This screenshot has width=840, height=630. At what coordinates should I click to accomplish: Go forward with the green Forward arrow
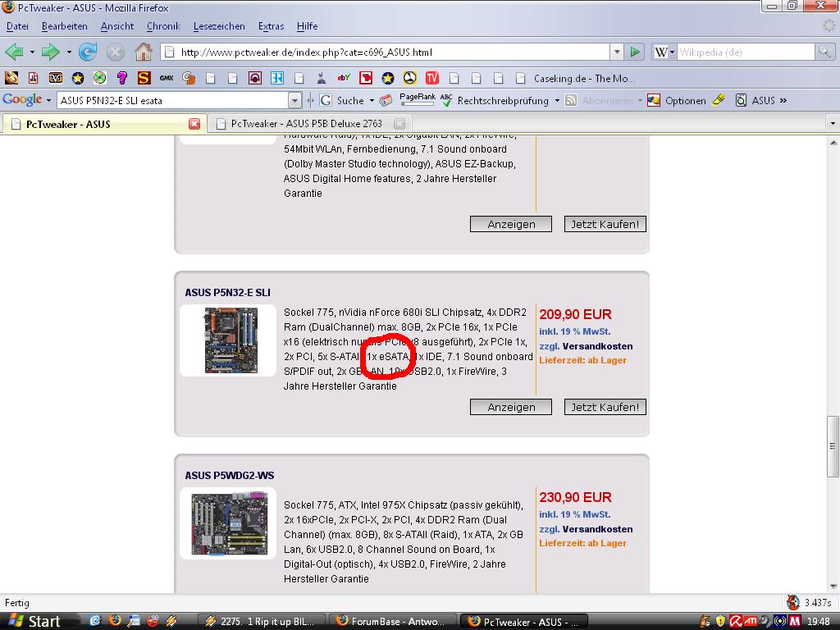[50, 52]
